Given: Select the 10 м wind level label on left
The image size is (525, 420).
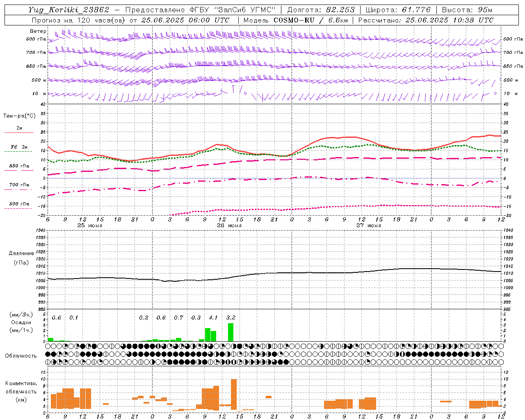Looking at the screenshot, I should click(x=39, y=94).
